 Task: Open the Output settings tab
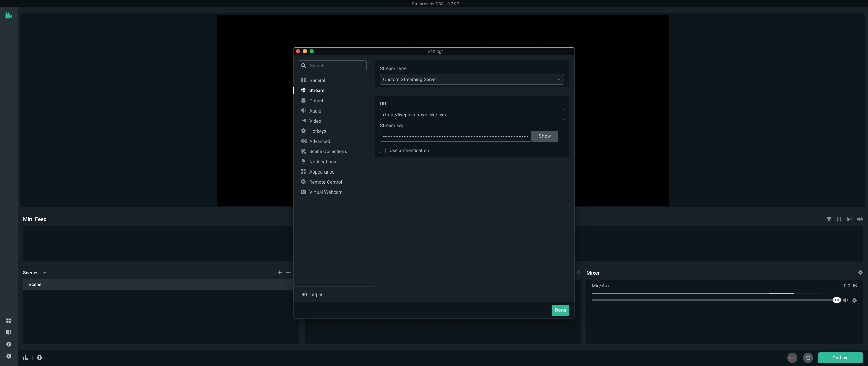[x=316, y=101]
